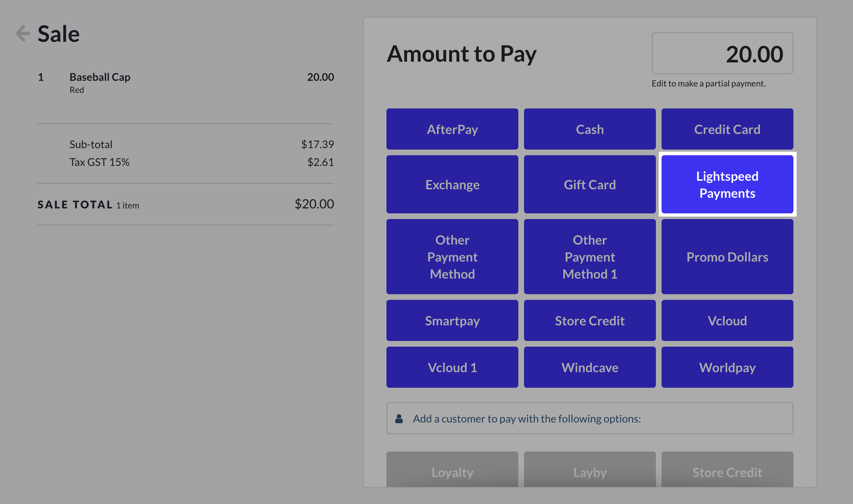The height and width of the screenshot is (504, 853).
Task: Choose Credit Card payment
Action: click(x=727, y=129)
